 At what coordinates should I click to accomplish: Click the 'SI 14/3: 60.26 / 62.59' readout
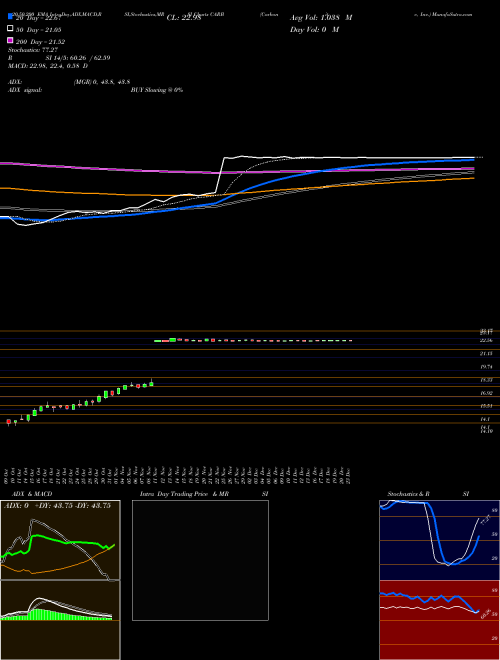[x=78, y=58]
